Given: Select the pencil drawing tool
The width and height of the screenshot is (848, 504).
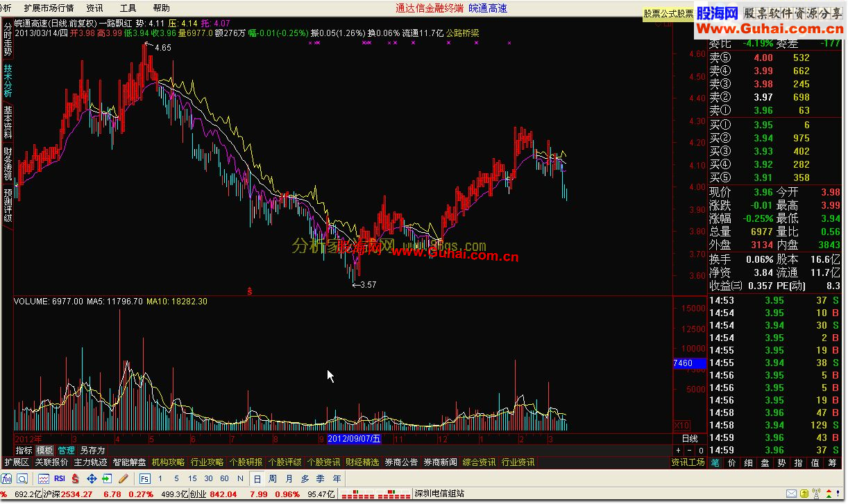Looking at the screenshot, I should coord(124,478).
